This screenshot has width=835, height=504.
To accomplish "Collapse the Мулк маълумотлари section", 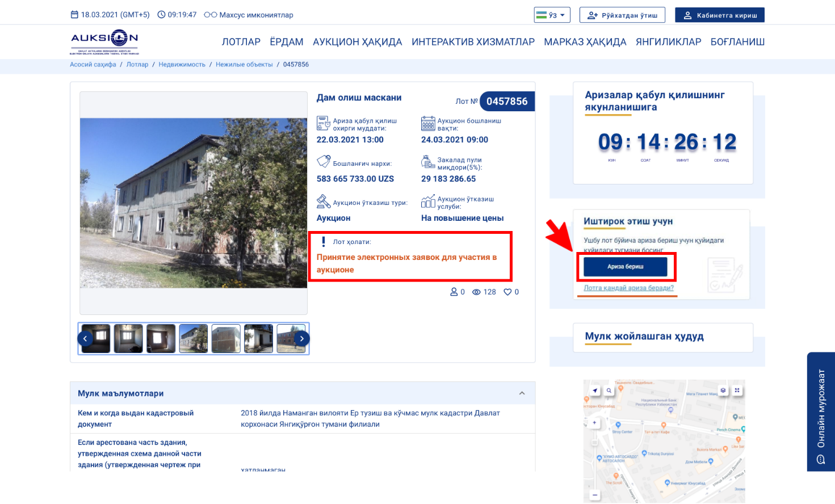I will pos(522,393).
